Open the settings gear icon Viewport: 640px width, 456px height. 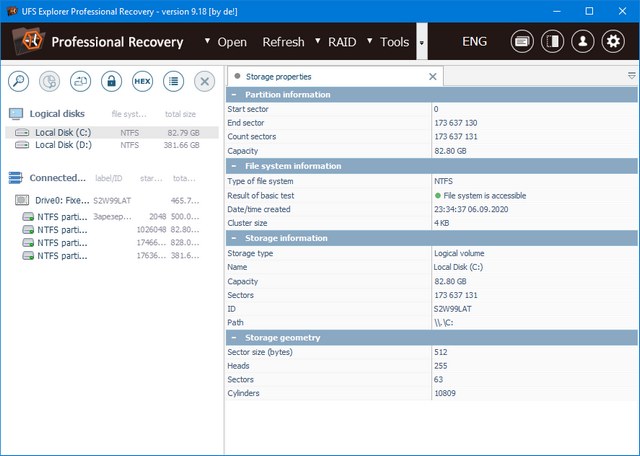tap(613, 42)
